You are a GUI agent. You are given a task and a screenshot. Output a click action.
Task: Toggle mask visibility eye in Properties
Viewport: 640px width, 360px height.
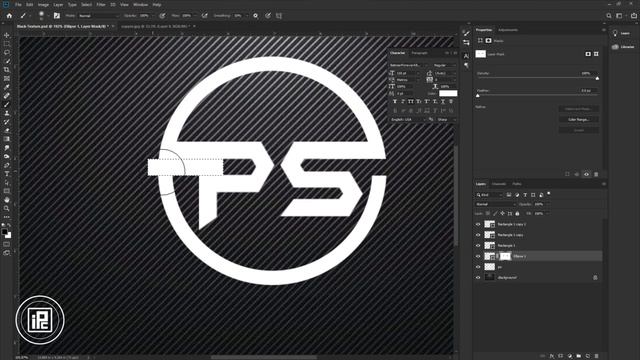[587, 174]
